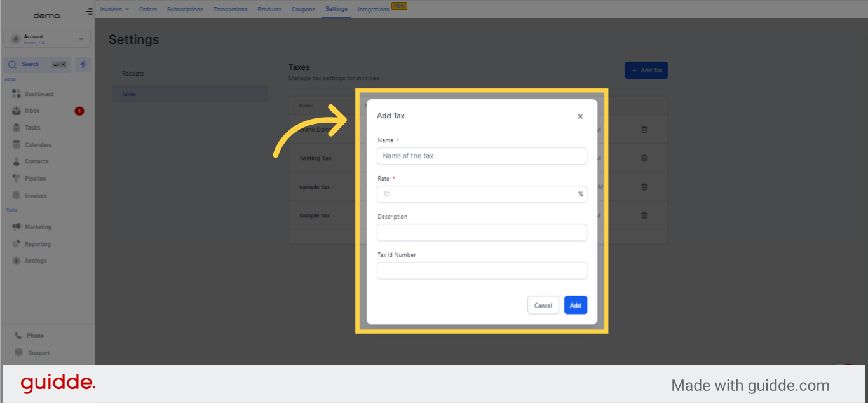Screen dimensions: 868x403
Task: Click the Description input field
Action: pos(482,232)
